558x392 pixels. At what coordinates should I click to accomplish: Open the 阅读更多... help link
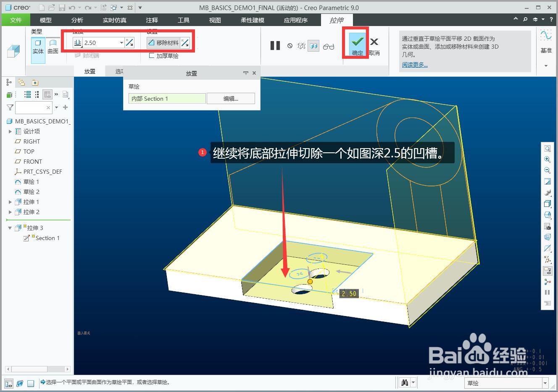[x=415, y=65]
